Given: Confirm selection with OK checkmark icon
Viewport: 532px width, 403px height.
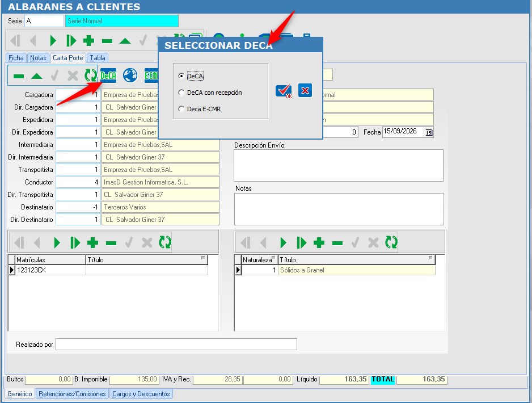Looking at the screenshot, I should tap(284, 91).
